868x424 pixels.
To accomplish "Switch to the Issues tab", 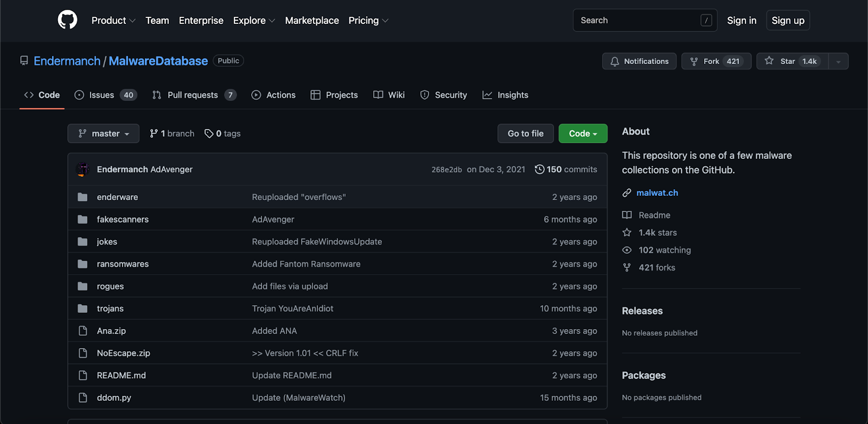I will [105, 95].
